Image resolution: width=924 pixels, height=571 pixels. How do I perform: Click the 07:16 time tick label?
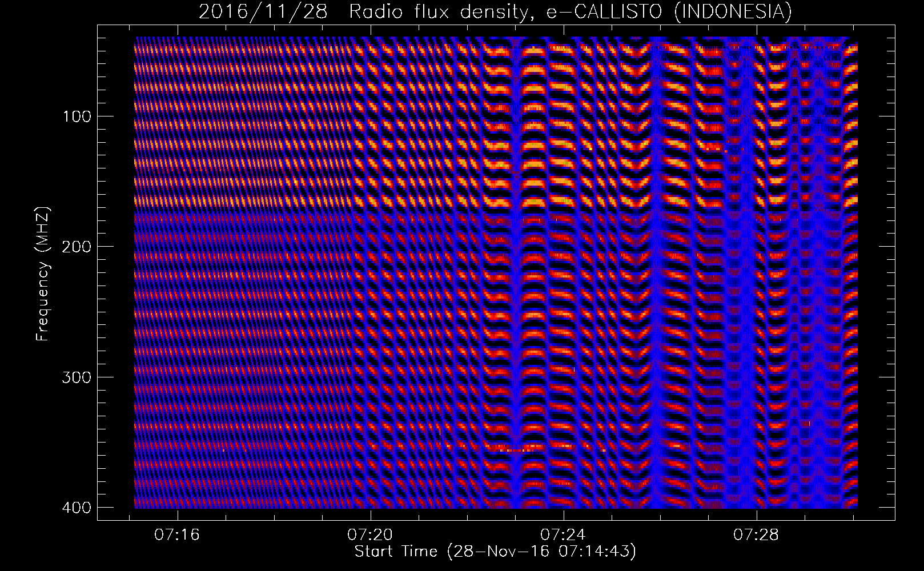(178, 535)
